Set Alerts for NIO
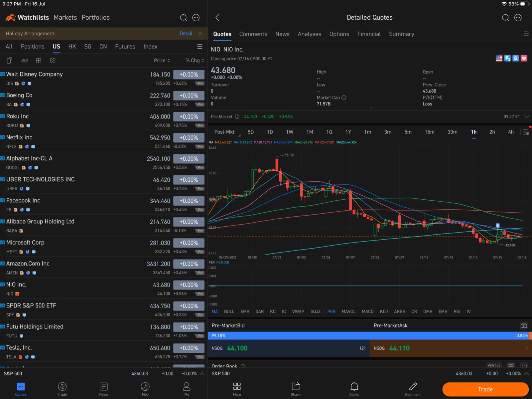Screen dimensions: 532x399 (x=354, y=389)
